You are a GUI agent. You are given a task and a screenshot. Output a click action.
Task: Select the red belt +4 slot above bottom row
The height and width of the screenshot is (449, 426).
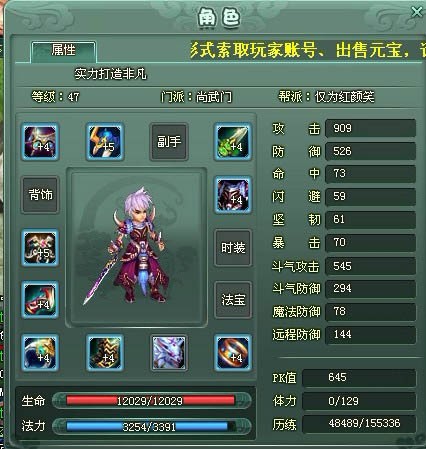coord(40,300)
